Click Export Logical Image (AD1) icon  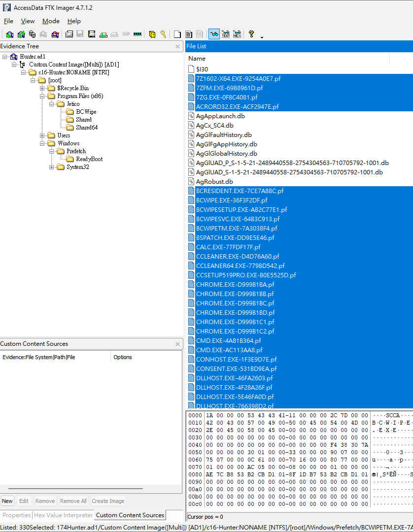coord(92,34)
